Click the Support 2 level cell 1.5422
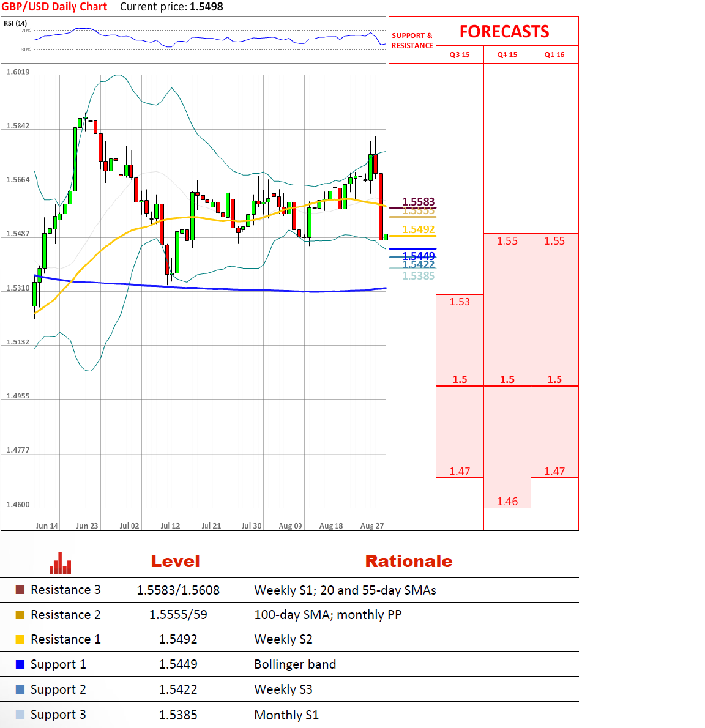This screenshot has height=728, width=705. pos(178,689)
